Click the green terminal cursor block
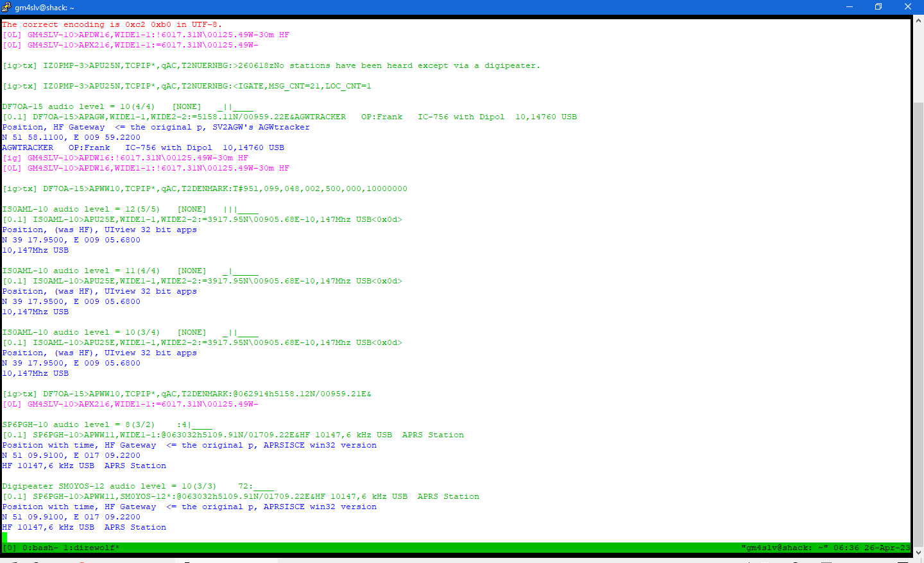924x563 pixels. click(4, 537)
